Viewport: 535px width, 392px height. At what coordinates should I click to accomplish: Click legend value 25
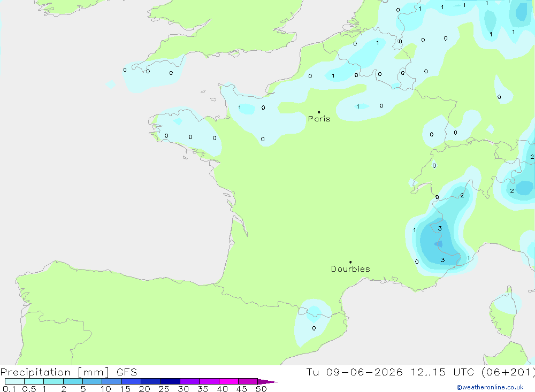(x=164, y=389)
